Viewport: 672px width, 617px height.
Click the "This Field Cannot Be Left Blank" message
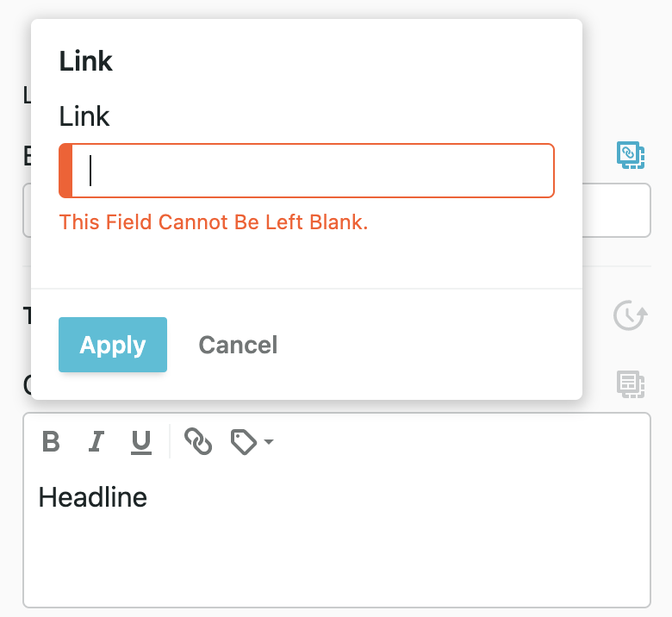pos(214,222)
